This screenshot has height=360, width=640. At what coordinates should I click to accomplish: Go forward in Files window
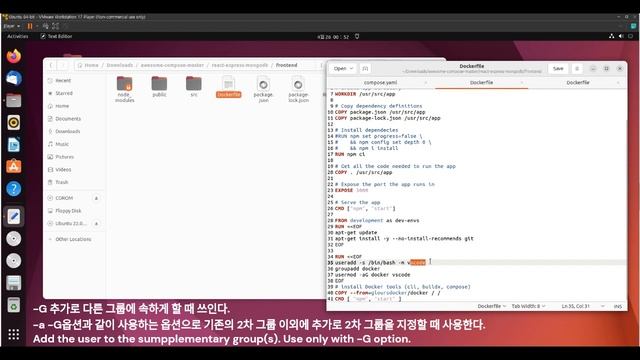coord(63,65)
